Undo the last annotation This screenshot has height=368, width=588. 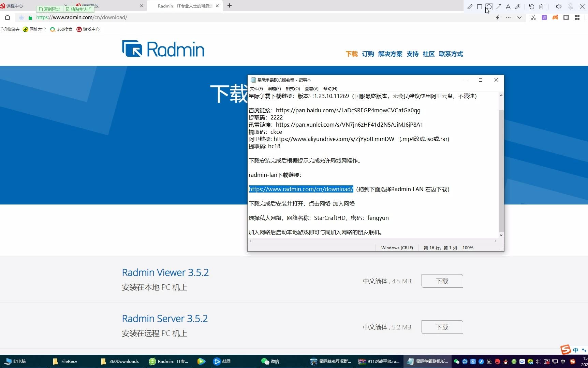point(531,7)
